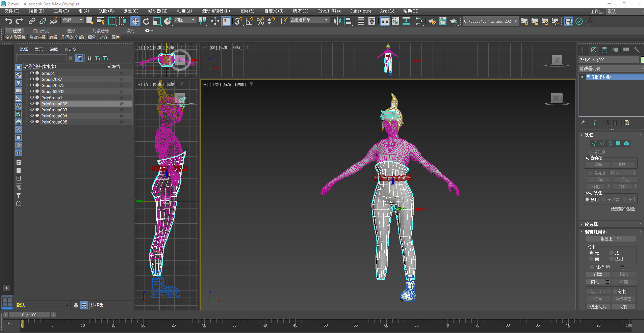The image size is (644, 333).
Task: Click the Undo arrow icon
Action: [x=8, y=21]
